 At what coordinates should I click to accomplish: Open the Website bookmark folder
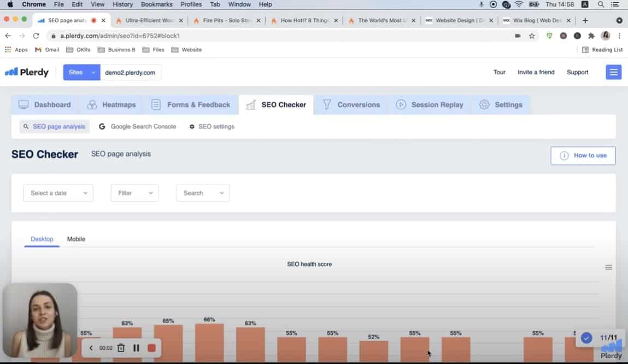[186, 50]
